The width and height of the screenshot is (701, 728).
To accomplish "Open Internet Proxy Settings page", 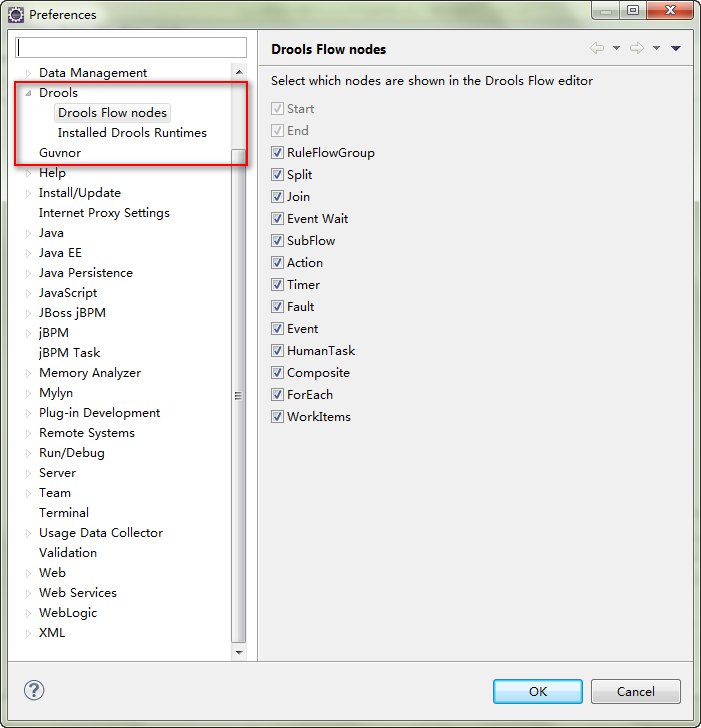I will 104,213.
